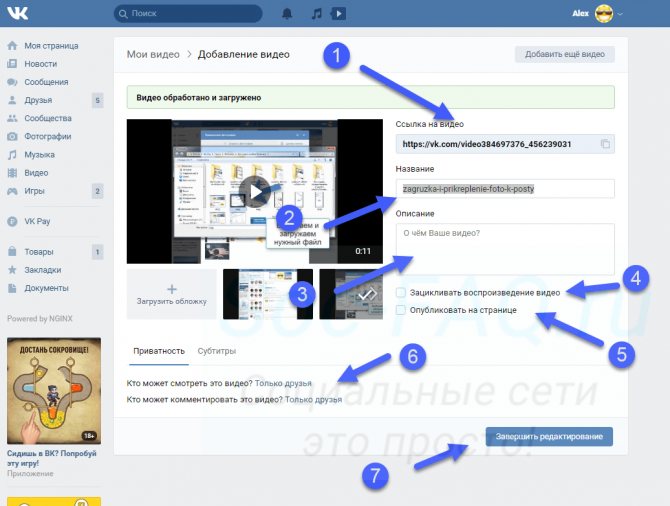670x506 pixels.
Task: Click Powered by NGINX text
Action: coord(40,318)
